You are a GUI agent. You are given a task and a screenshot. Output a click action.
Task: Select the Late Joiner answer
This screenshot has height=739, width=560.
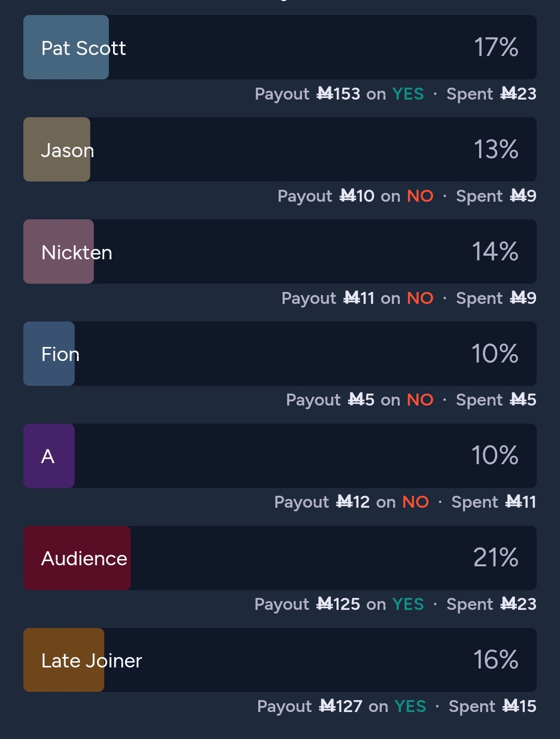coord(280,660)
